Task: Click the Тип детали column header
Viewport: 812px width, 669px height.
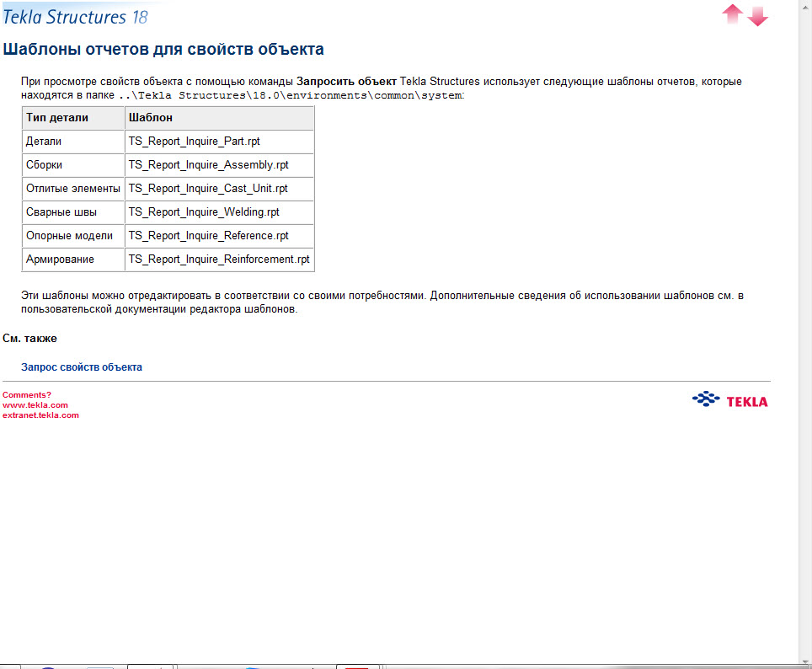Action: (73, 118)
